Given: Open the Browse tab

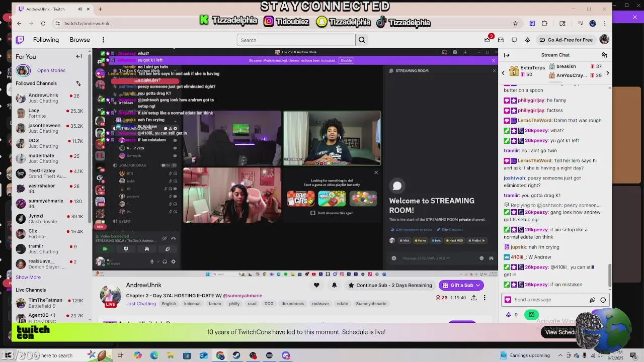Looking at the screenshot, I should click(x=79, y=40).
